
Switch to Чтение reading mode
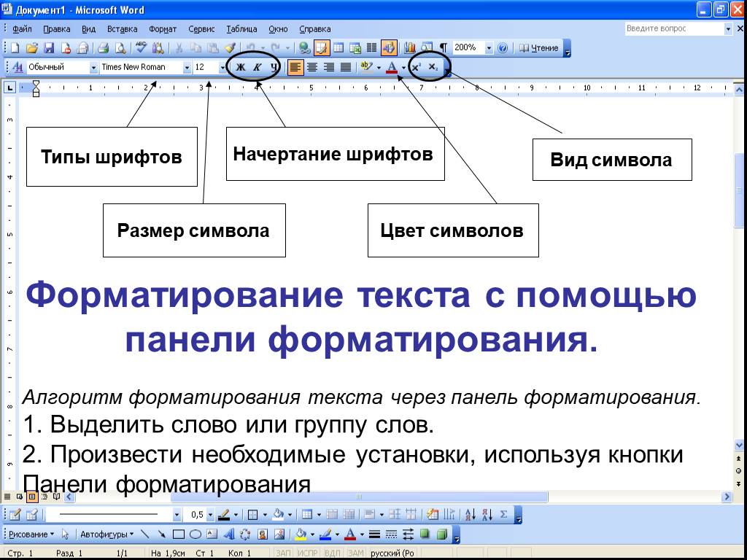[538, 47]
